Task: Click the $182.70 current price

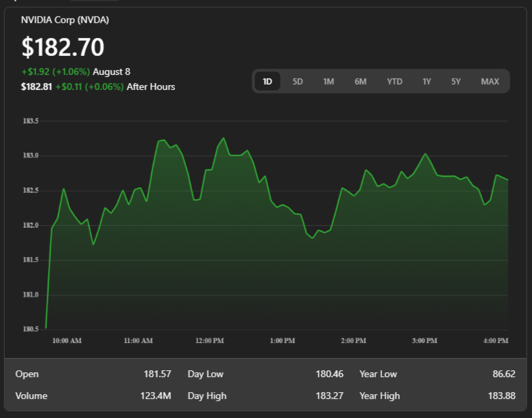Action: tap(63, 47)
